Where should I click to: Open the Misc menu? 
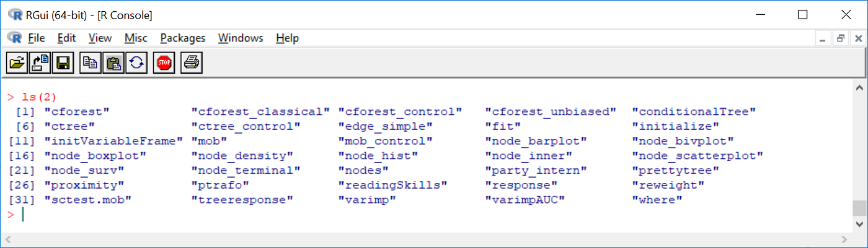point(136,38)
